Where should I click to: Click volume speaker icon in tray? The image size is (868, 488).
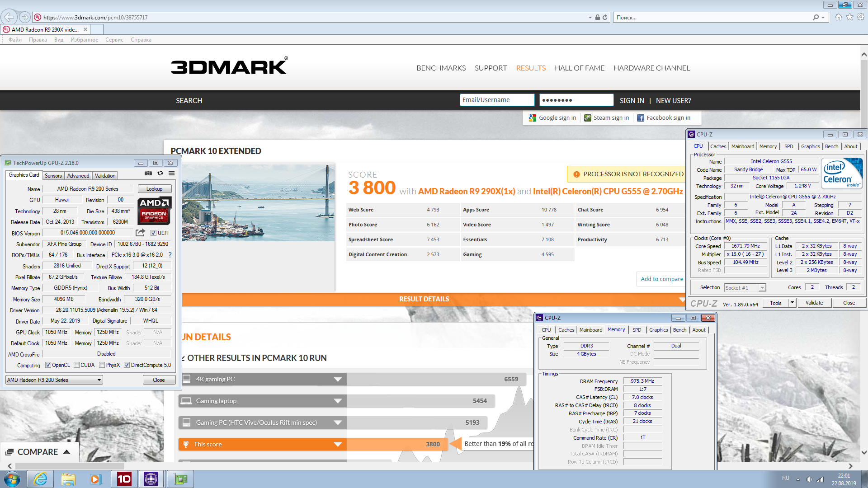click(x=809, y=479)
